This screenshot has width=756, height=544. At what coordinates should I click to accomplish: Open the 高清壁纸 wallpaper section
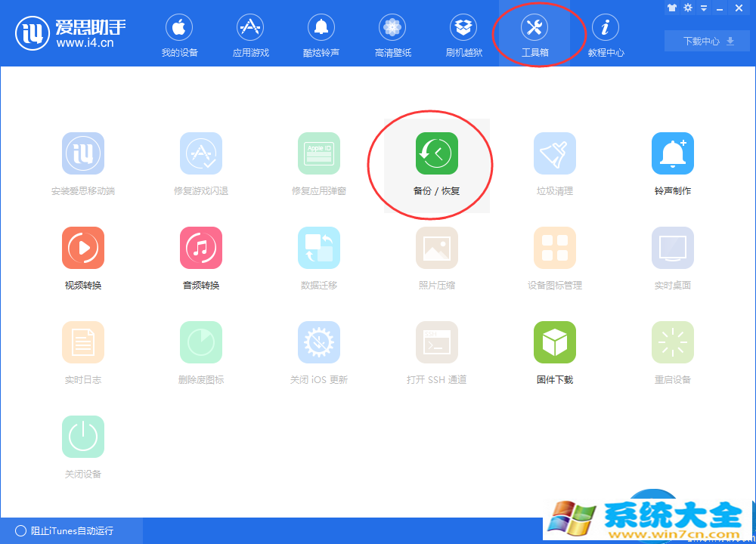[392, 34]
